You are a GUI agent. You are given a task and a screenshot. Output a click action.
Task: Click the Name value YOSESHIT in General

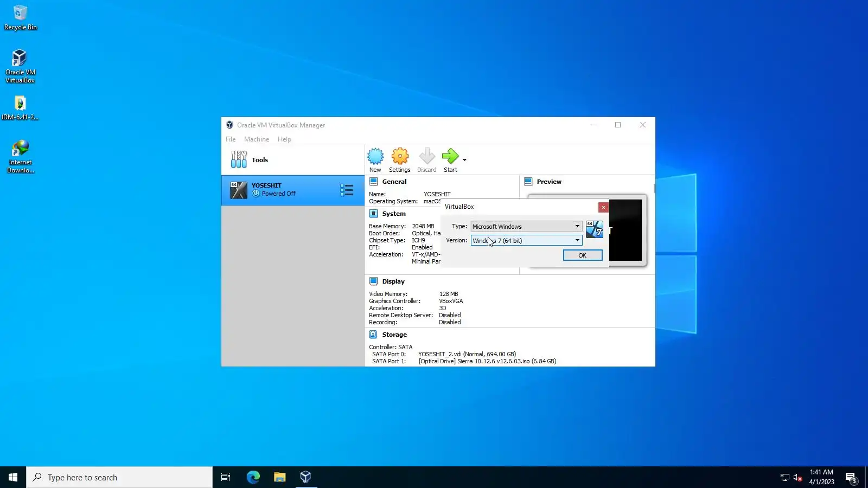pyautogui.click(x=437, y=194)
